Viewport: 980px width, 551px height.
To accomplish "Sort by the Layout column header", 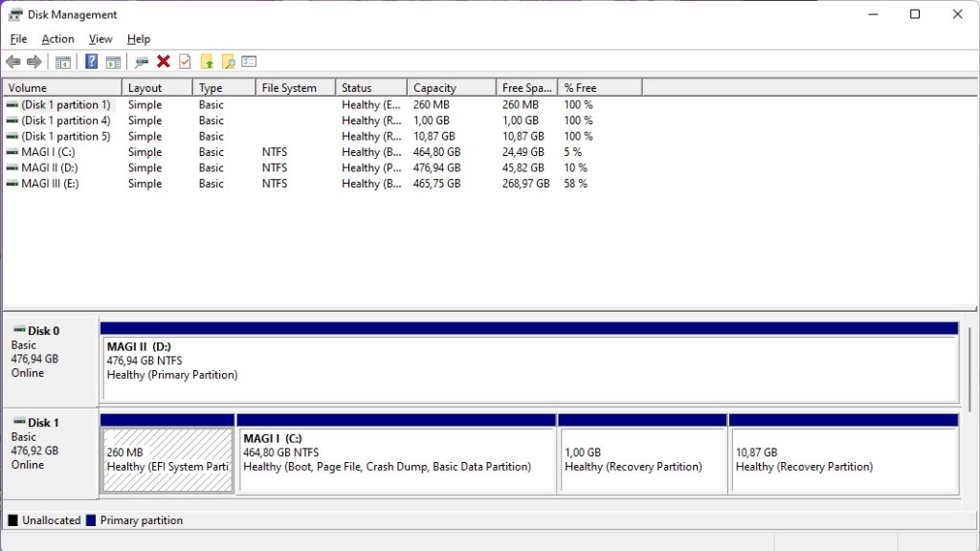I will (x=157, y=87).
